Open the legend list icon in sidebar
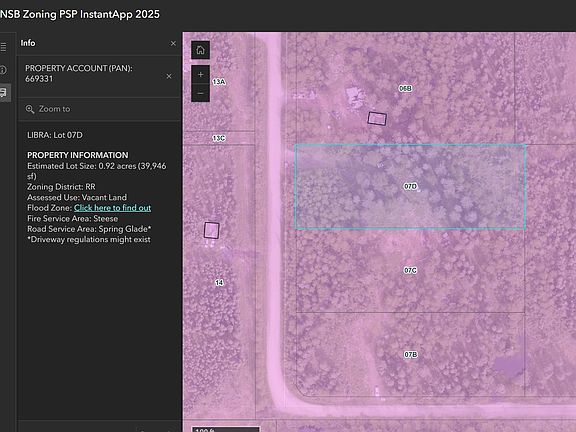576x432 pixels. [3, 47]
